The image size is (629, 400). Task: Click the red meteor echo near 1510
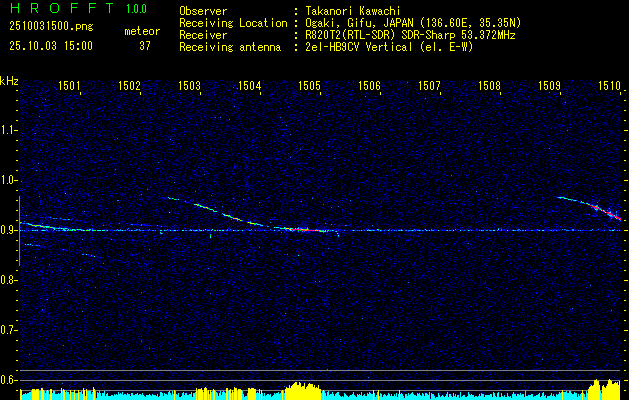(603, 208)
